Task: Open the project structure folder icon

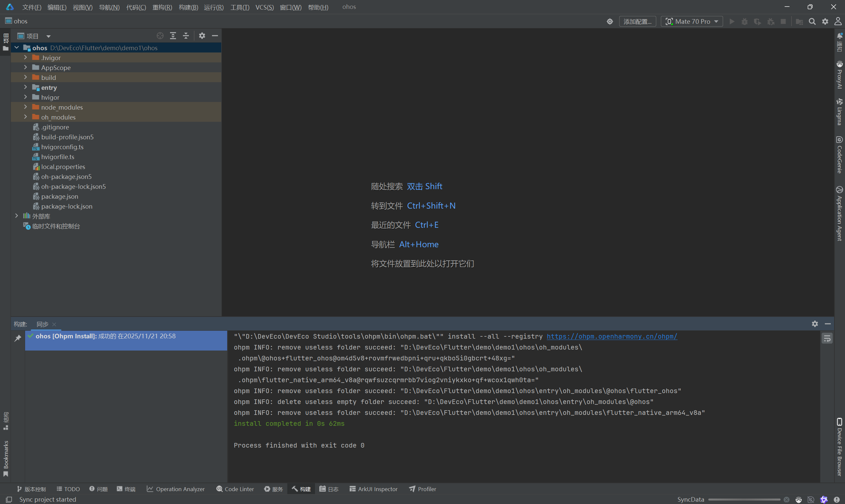Action: click(x=799, y=21)
